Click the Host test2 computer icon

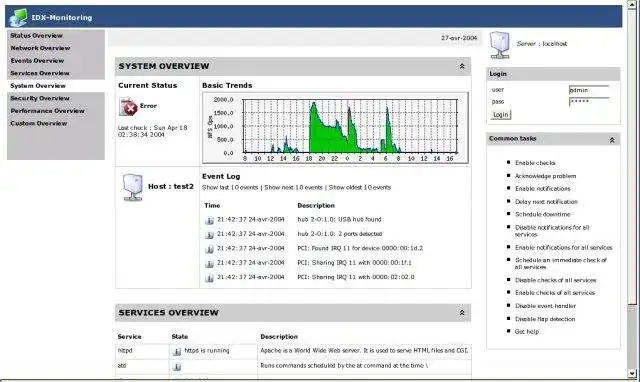tap(133, 187)
